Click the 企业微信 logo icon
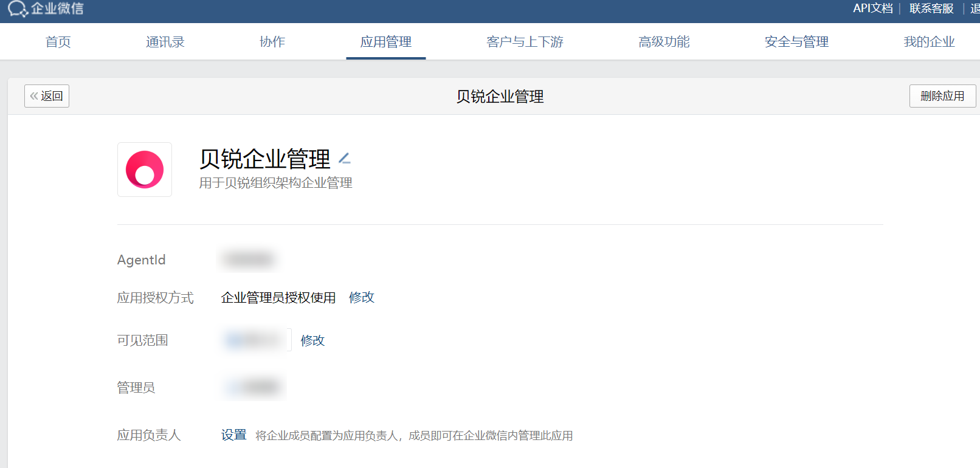This screenshot has height=468, width=980. click(18, 9)
